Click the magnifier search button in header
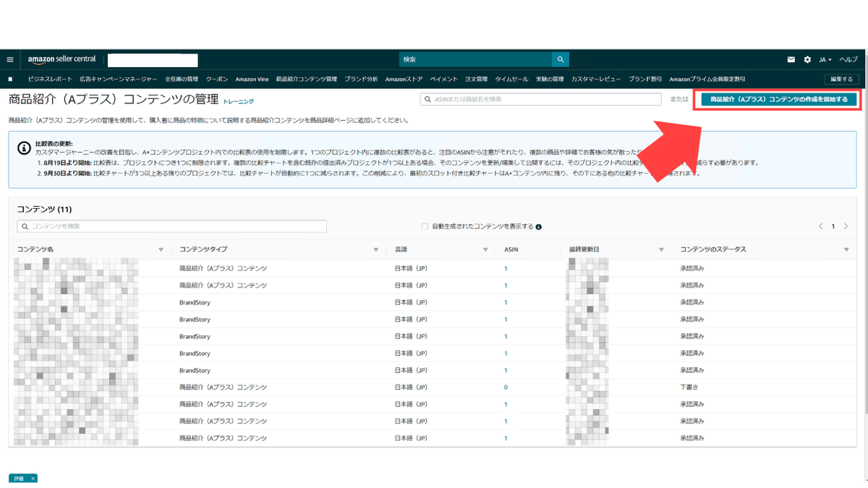This screenshot has height=488, width=868. 561,59
